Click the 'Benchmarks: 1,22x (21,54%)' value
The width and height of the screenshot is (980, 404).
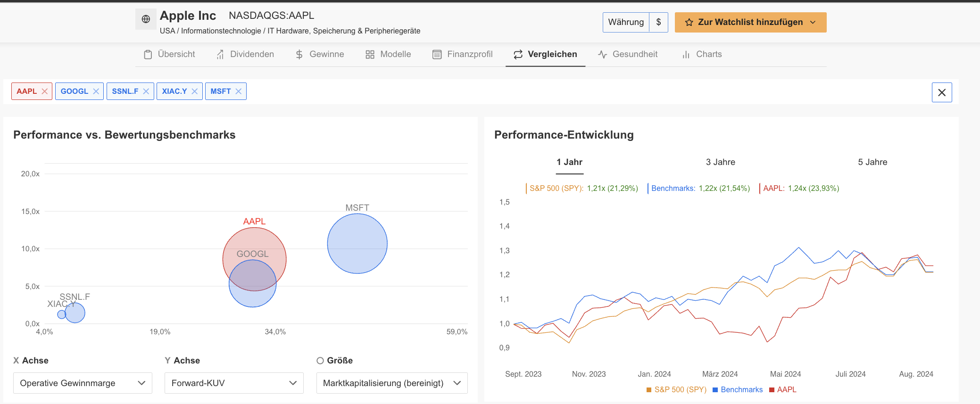700,189
